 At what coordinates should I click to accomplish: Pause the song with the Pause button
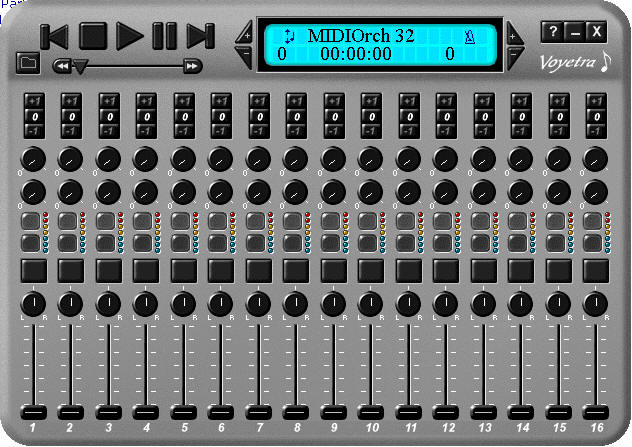[164, 36]
